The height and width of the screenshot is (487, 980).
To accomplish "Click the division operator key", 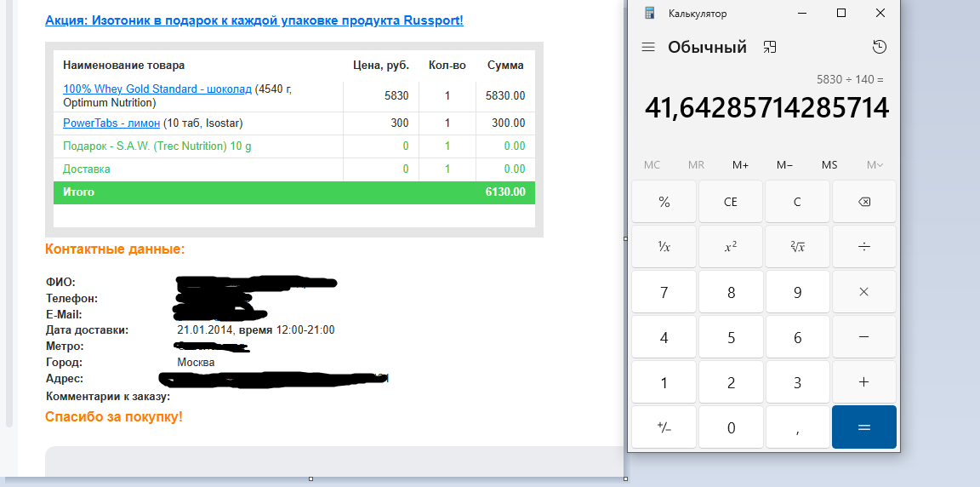I will (x=863, y=246).
